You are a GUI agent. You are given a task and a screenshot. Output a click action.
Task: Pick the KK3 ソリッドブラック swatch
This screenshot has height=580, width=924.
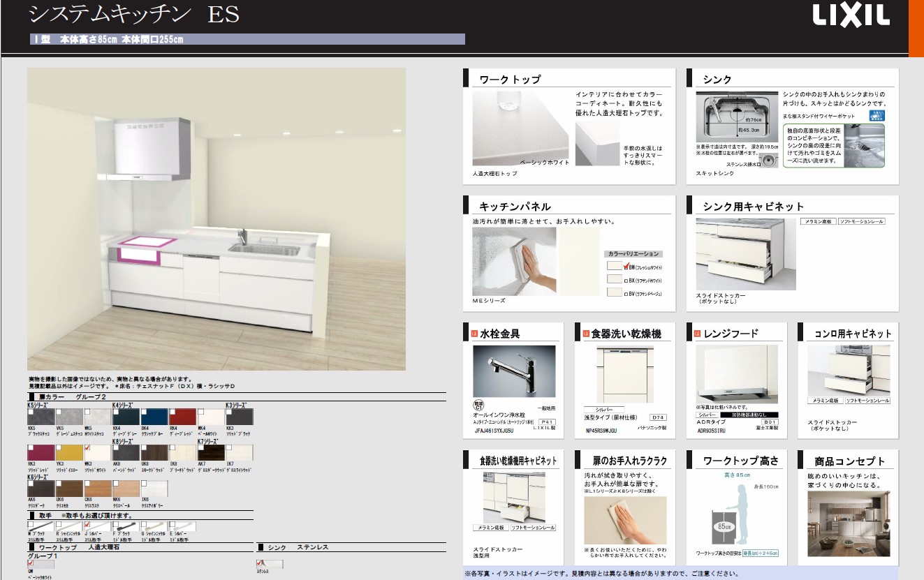point(239,417)
